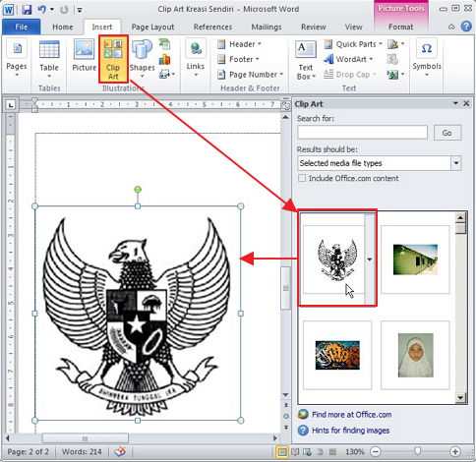The width and height of the screenshot is (476, 462).
Task: Switch to the View tab
Action: (x=353, y=27)
